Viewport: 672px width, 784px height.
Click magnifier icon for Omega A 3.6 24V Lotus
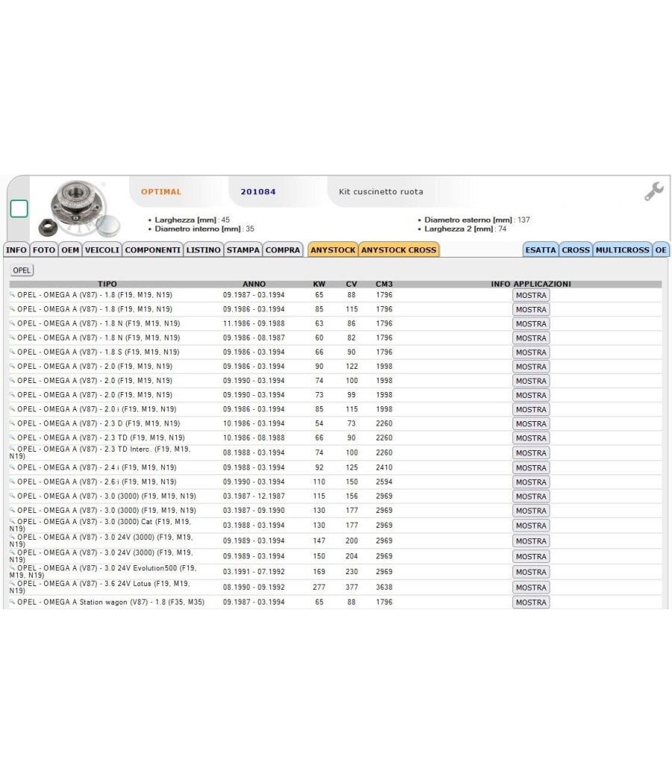tap(13, 583)
